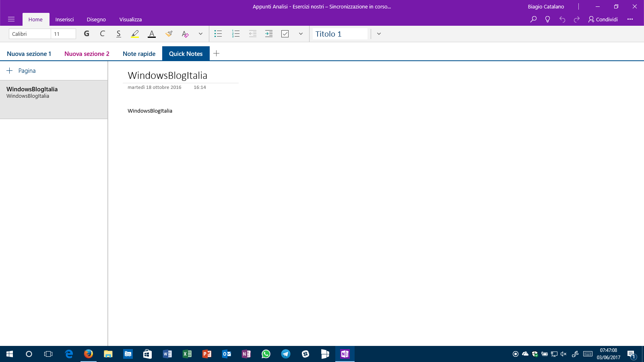Click the Condividi share button

coord(603,19)
